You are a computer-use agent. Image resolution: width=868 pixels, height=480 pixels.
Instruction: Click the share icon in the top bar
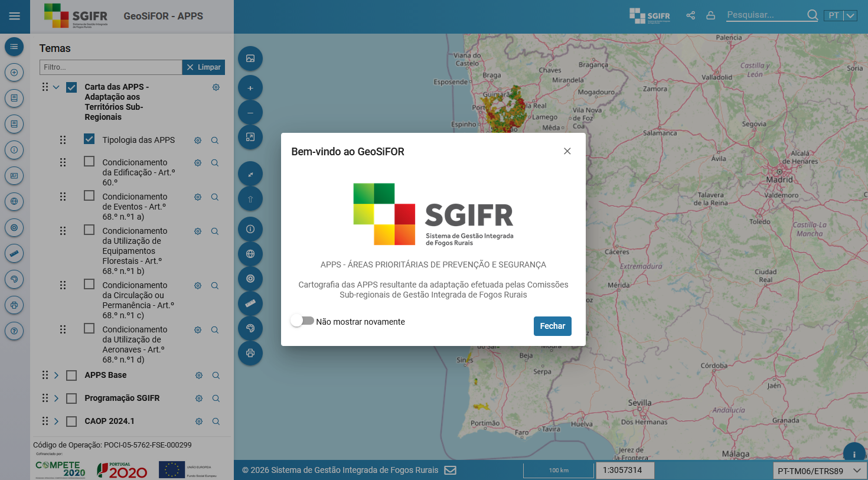point(690,15)
